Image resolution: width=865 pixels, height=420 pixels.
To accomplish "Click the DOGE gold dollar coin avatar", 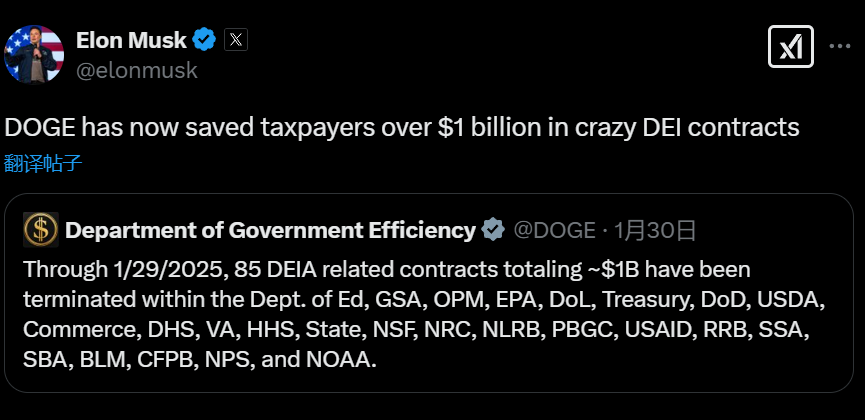I will click(40, 230).
